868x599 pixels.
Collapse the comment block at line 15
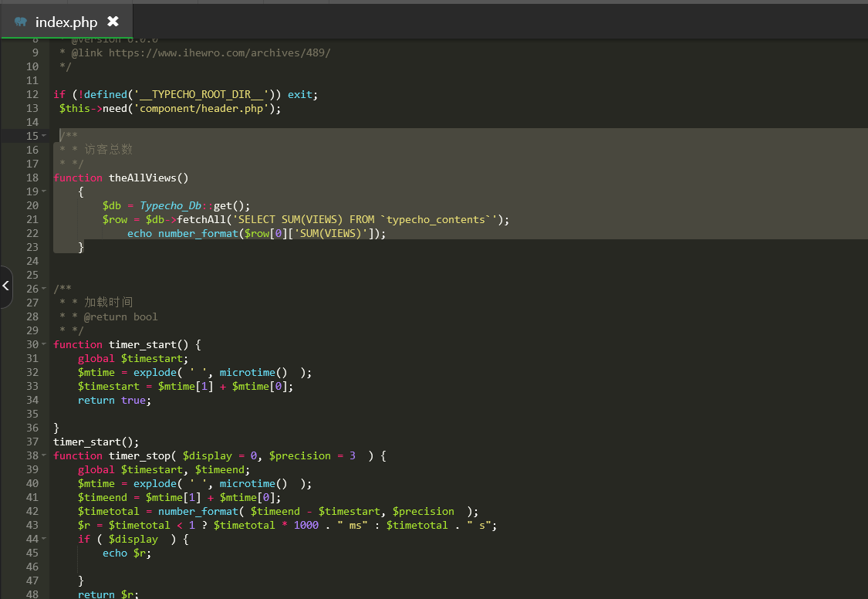pyautogui.click(x=44, y=136)
